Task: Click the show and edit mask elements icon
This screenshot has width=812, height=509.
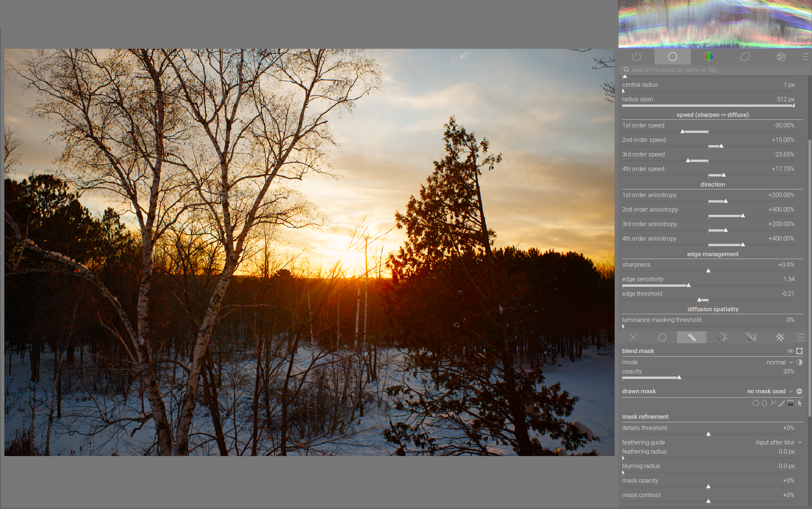Action: tap(799, 403)
